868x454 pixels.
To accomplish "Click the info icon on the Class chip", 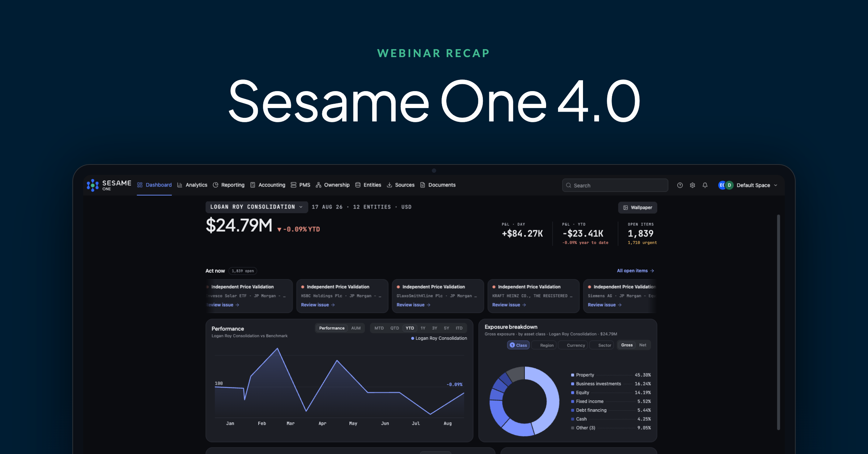I will point(512,345).
